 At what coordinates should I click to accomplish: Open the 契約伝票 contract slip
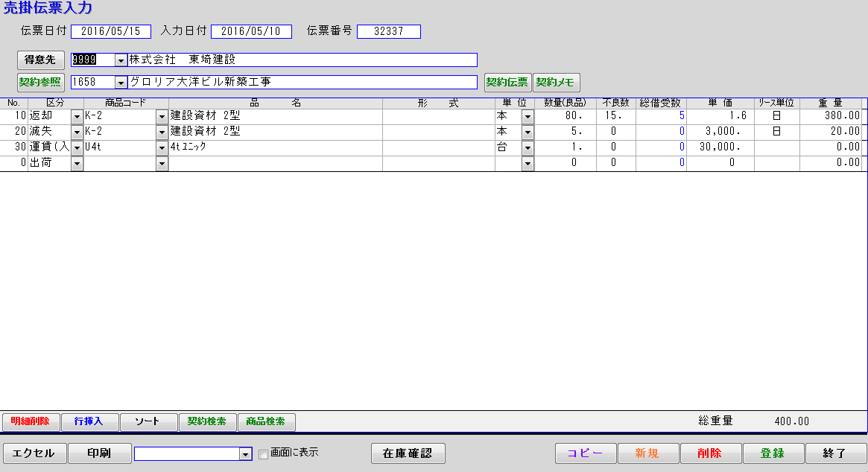(507, 82)
